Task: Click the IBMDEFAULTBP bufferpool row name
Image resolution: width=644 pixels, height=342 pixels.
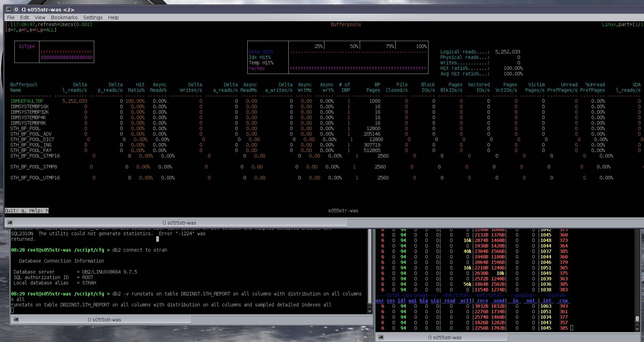Action: coord(27,101)
